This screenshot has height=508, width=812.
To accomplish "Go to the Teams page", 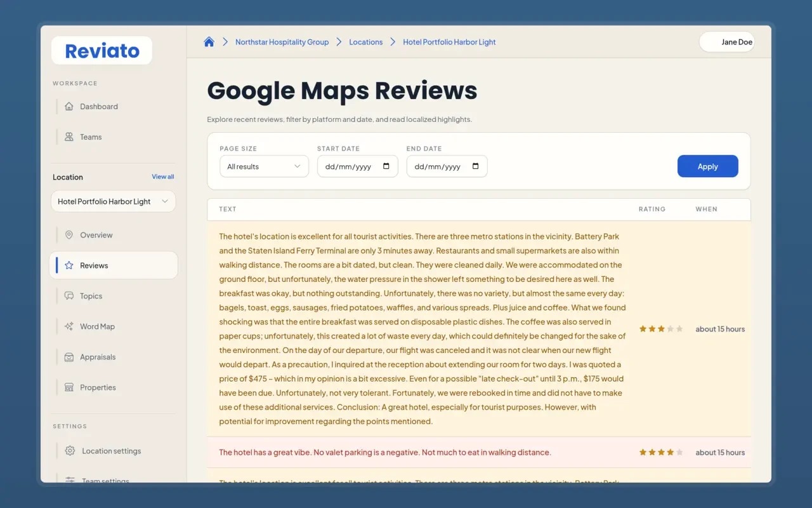I will (x=114, y=137).
